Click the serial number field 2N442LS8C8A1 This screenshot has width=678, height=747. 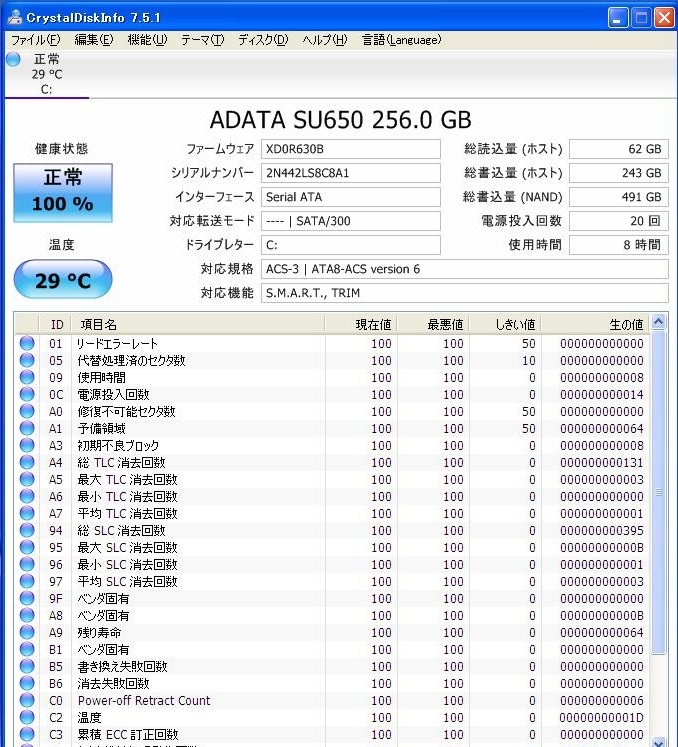[x=351, y=173]
